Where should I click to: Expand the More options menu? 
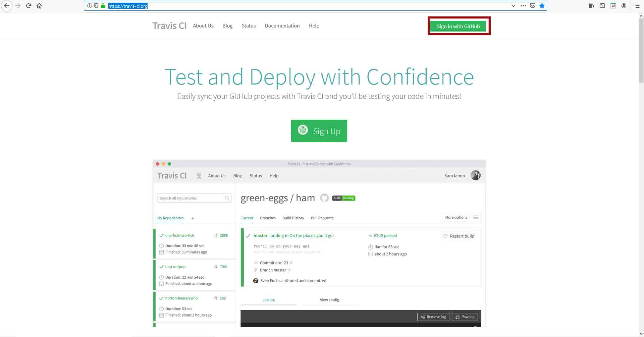tap(462, 217)
